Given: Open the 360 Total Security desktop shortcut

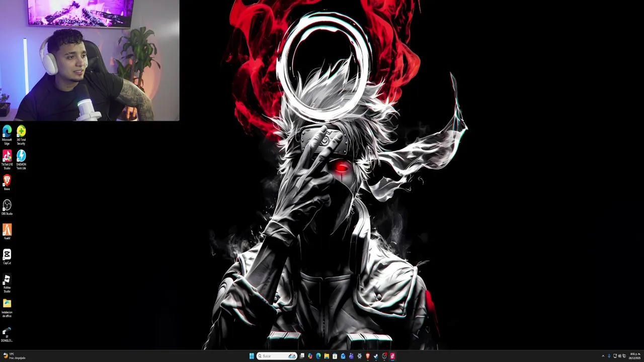Looking at the screenshot, I should 21,135.
